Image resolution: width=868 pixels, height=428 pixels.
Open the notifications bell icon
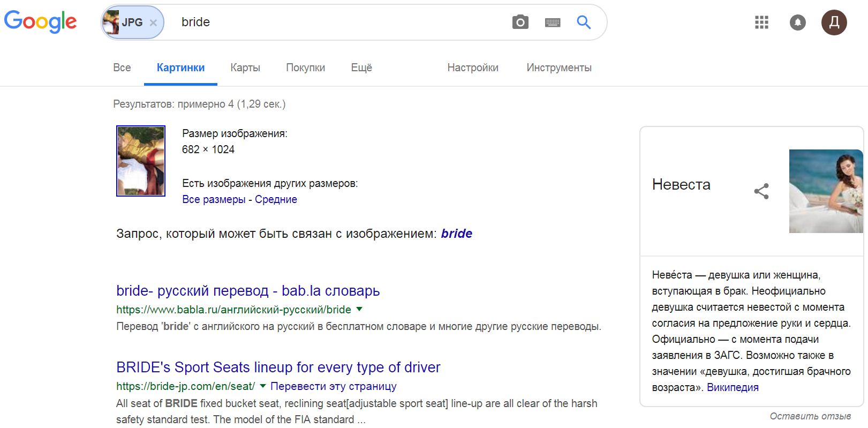798,22
